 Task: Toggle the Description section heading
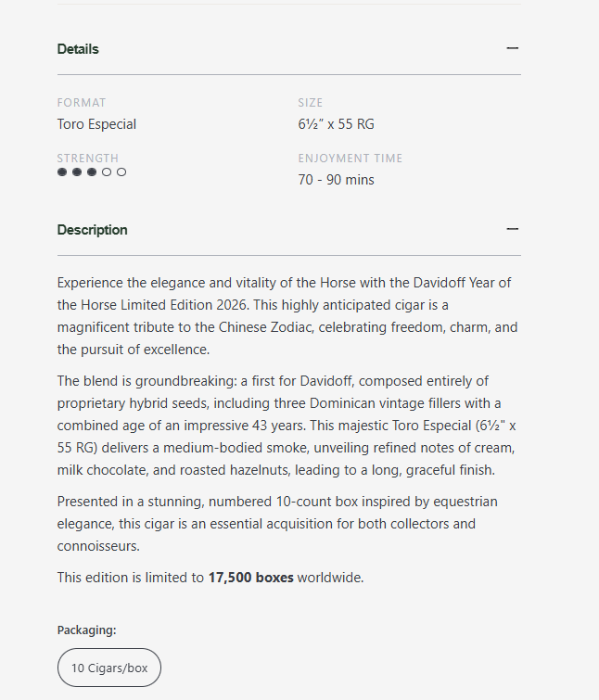93,230
